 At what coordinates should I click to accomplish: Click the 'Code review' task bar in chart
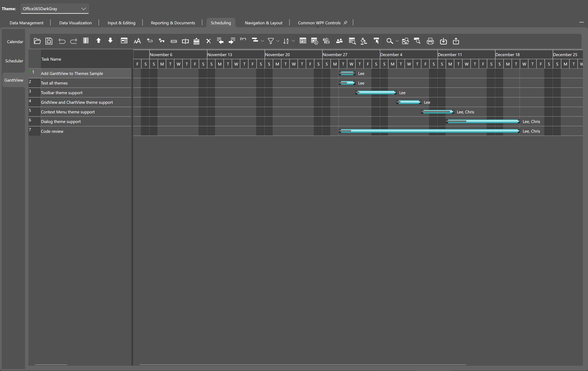pos(429,131)
